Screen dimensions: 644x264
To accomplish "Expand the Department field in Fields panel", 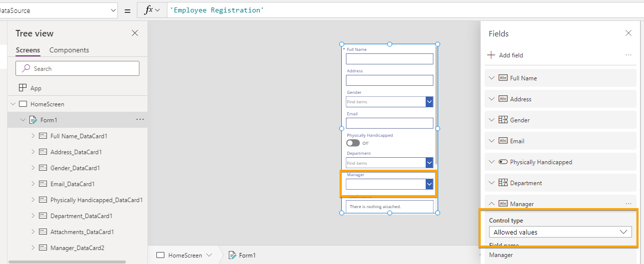I will 492,183.
